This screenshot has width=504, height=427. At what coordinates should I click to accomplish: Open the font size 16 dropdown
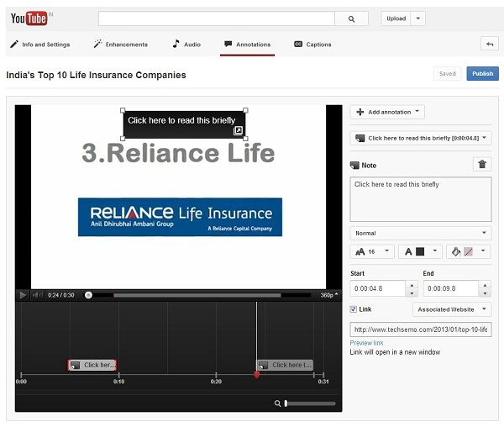372,251
